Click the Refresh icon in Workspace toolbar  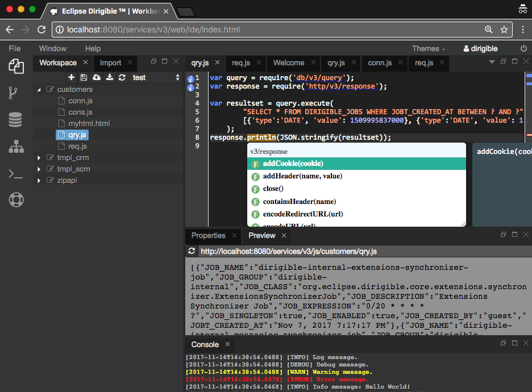pyautogui.click(x=122, y=77)
